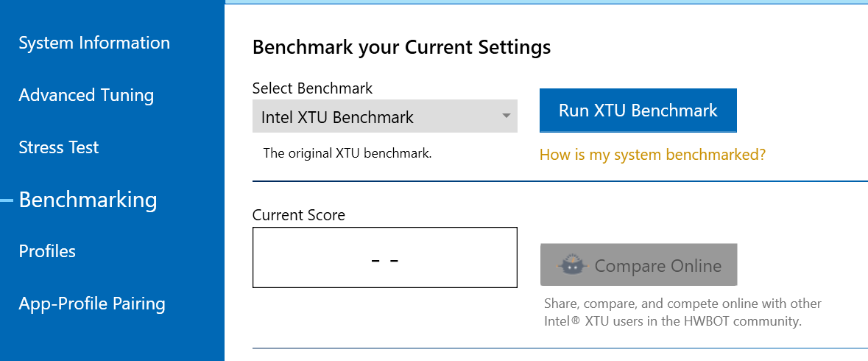Image resolution: width=868 pixels, height=361 pixels.
Task: Open App-Profile Pairing
Action: pyautogui.click(x=92, y=304)
